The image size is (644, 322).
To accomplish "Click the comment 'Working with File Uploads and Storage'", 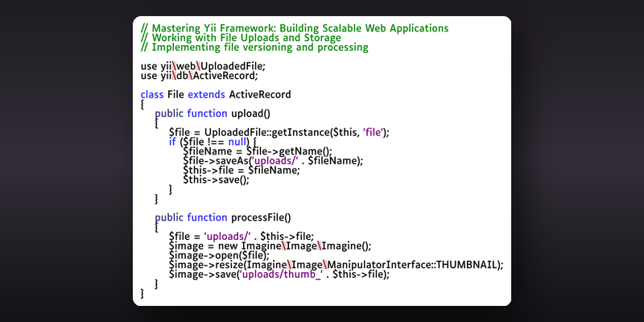I will [x=241, y=38].
